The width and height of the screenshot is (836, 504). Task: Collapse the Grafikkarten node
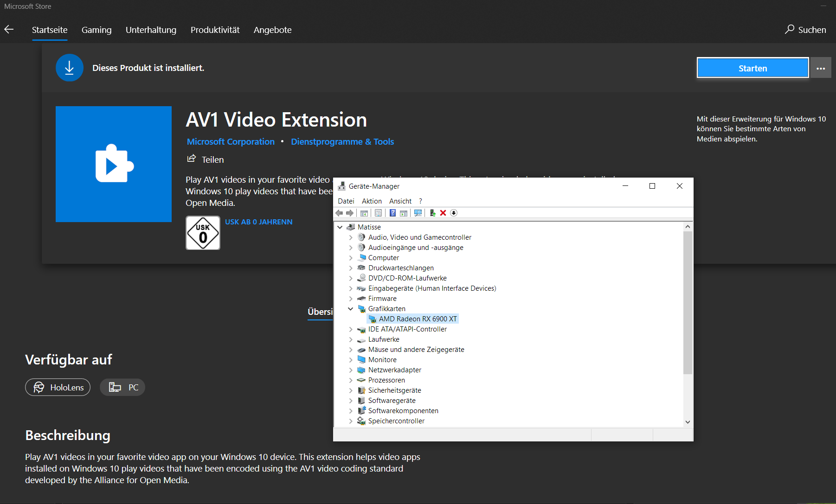pos(351,308)
